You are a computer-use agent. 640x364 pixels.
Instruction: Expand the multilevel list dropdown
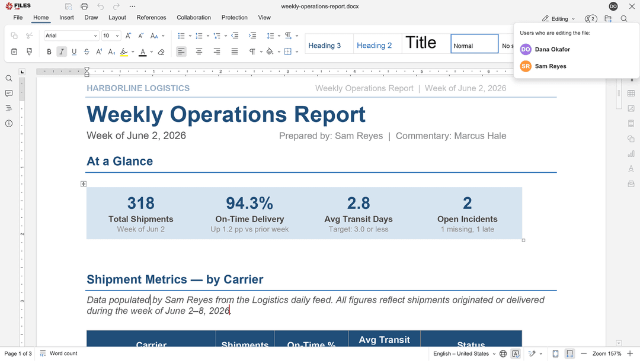226,36
